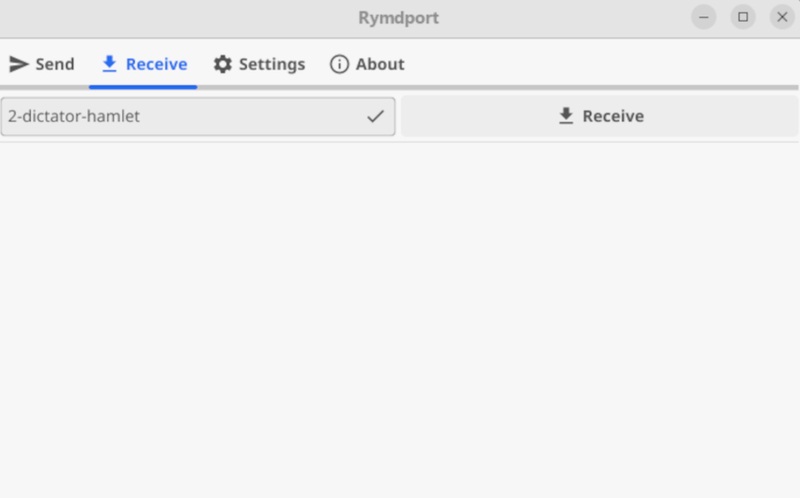
Task: Click the About info circle icon
Action: pos(339,64)
